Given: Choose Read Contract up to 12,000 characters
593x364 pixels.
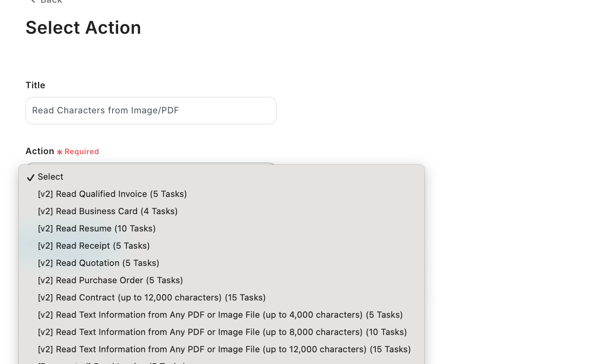Looking at the screenshot, I should click(x=152, y=298).
